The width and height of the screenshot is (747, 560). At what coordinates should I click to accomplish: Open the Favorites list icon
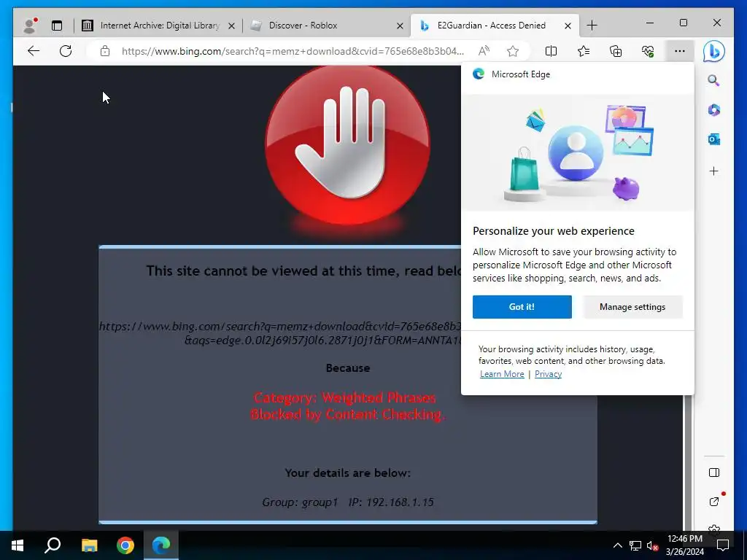583,51
